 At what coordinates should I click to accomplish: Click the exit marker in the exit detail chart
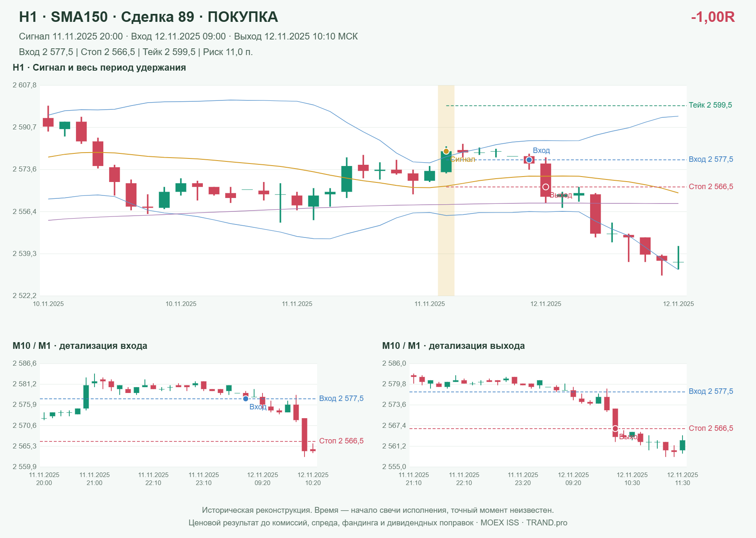click(615, 429)
